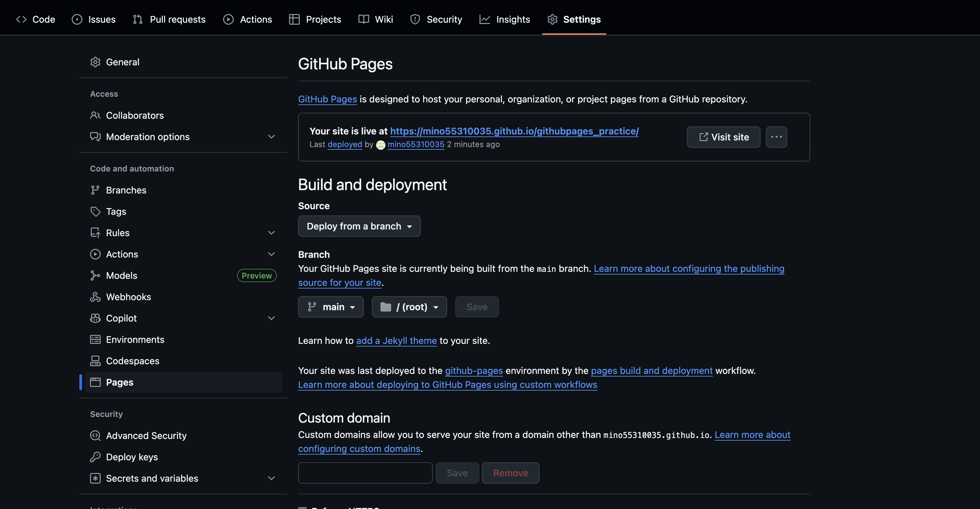The width and height of the screenshot is (980, 509).
Task: Select the Webhooks icon in sidebar
Action: pos(95,297)
